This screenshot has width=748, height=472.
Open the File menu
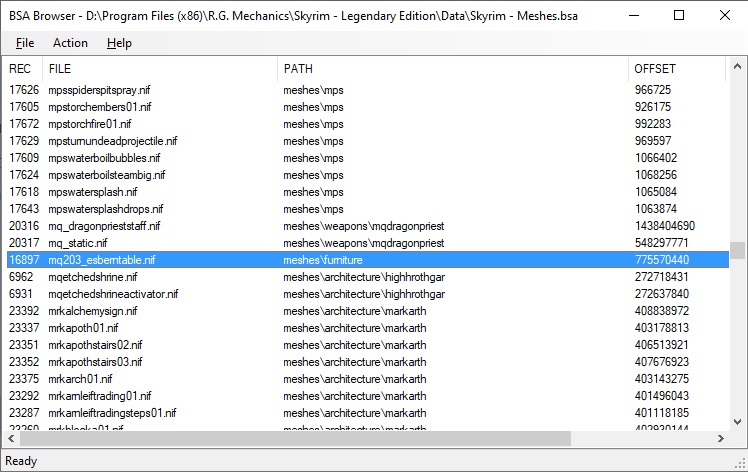[25, 43]
